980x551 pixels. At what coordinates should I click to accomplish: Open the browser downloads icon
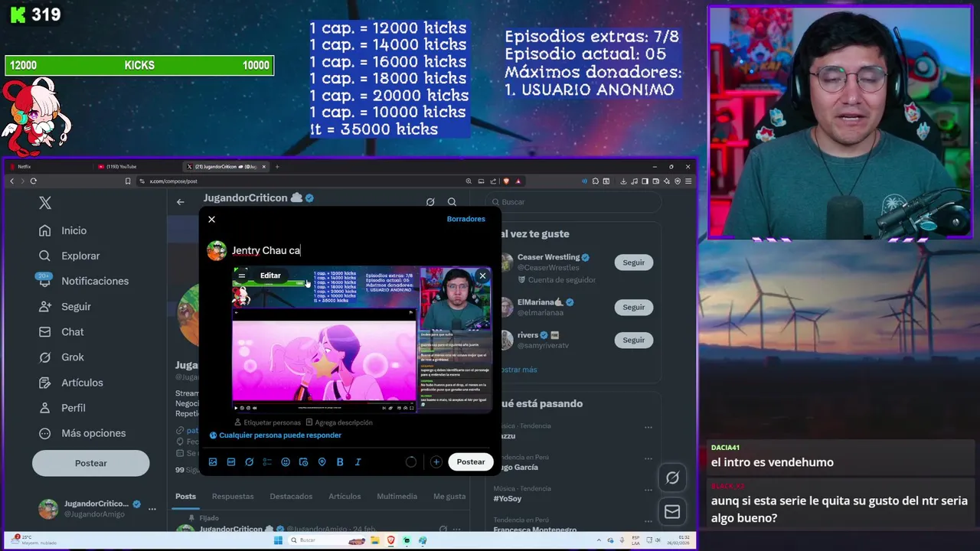pos(624,181)
